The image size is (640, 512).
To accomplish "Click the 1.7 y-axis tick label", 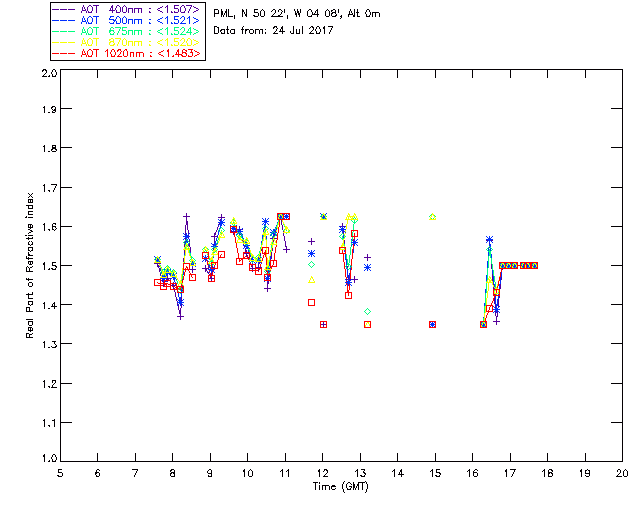I will [49, 187].
